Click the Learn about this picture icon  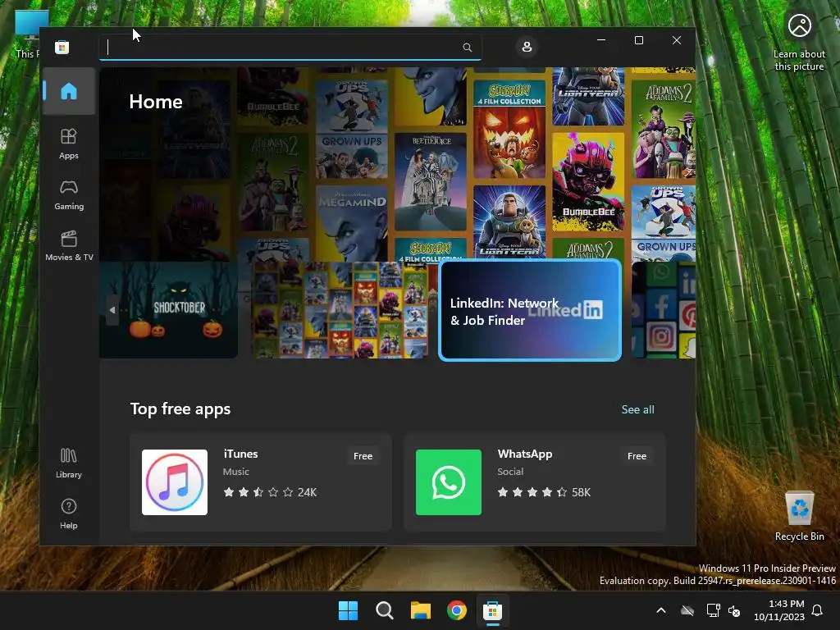coord(799,42)
